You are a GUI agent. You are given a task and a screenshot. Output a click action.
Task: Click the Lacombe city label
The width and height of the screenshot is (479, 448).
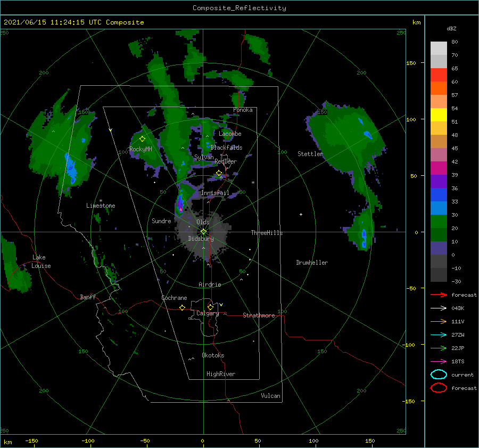pyautogui.click(x=230, y=134)
